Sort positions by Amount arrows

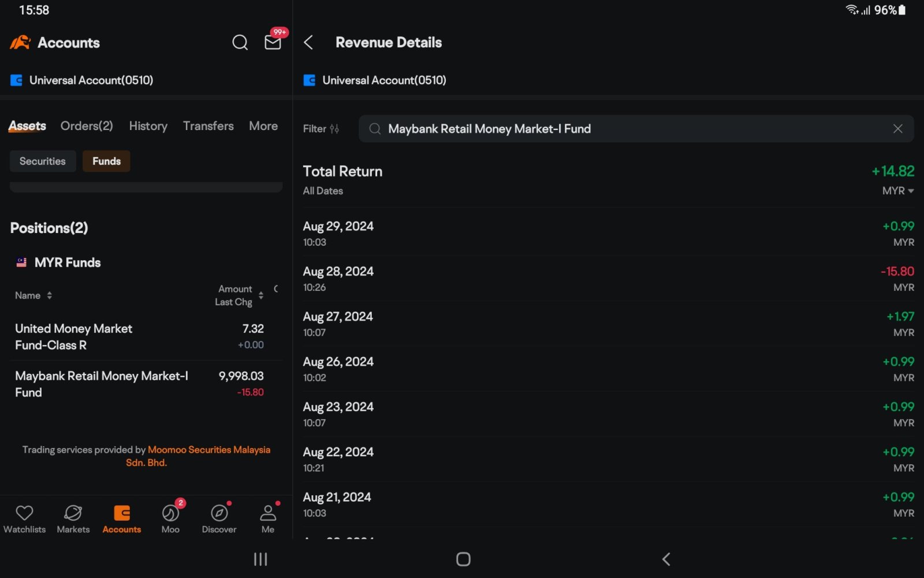[261, 295]
